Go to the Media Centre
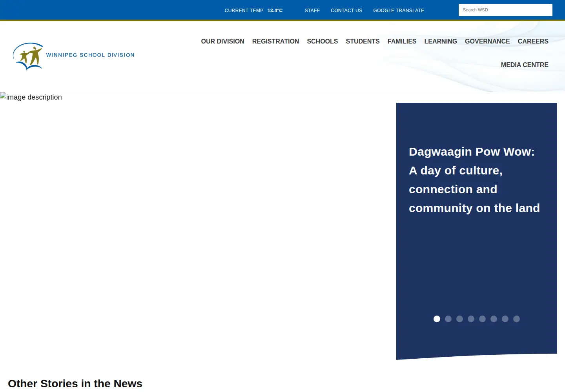 point(525,65)
